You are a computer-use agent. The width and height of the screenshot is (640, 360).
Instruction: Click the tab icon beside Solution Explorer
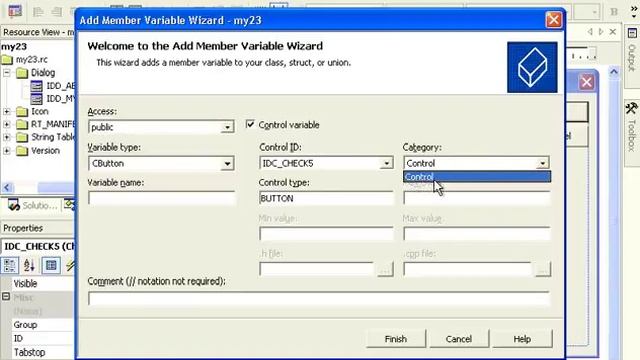click(69, 205)
